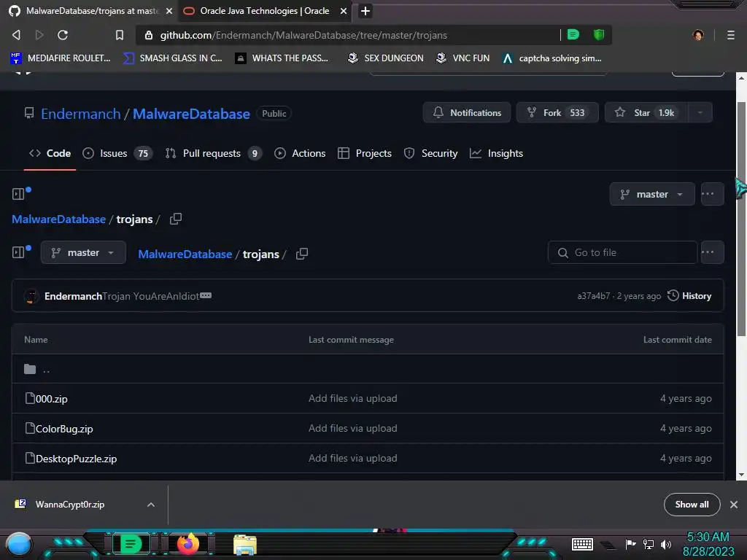Open Endermanch commit author avatar
This screenshot has width=747, height=560.
pyautogui.click(x=31, y=296)
